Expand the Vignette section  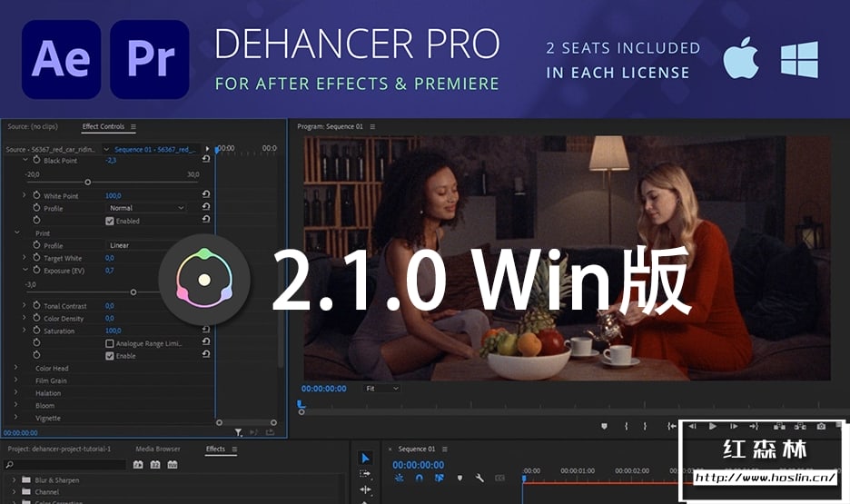click(x=15, y=418)
